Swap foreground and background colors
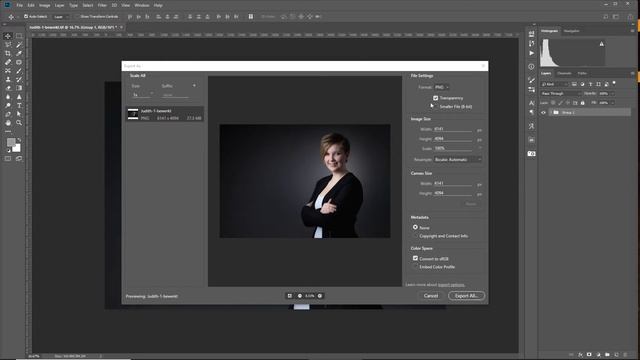Image resolution: width=640 pixels, height=360 pixels. click(x=19, y=140)
